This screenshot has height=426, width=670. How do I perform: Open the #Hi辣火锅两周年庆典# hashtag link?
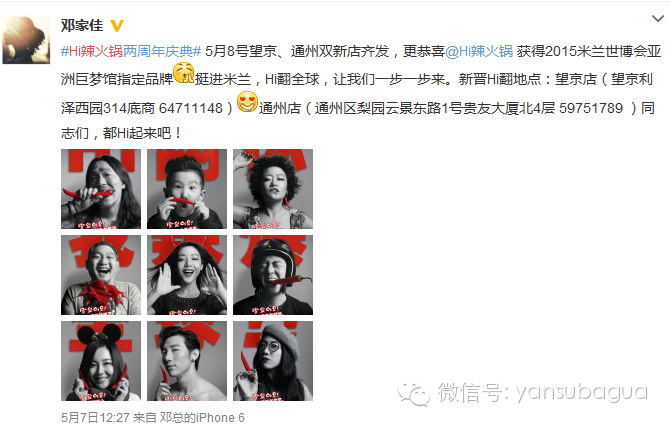131,51
